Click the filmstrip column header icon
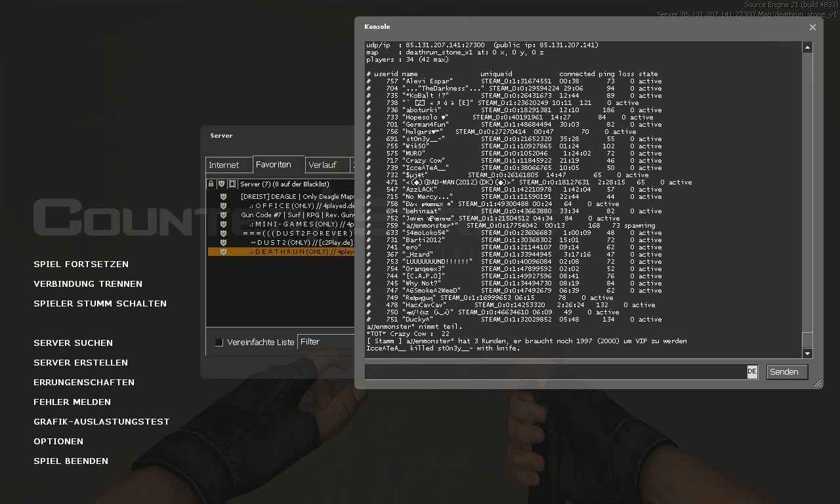 [x=232, y=184]
